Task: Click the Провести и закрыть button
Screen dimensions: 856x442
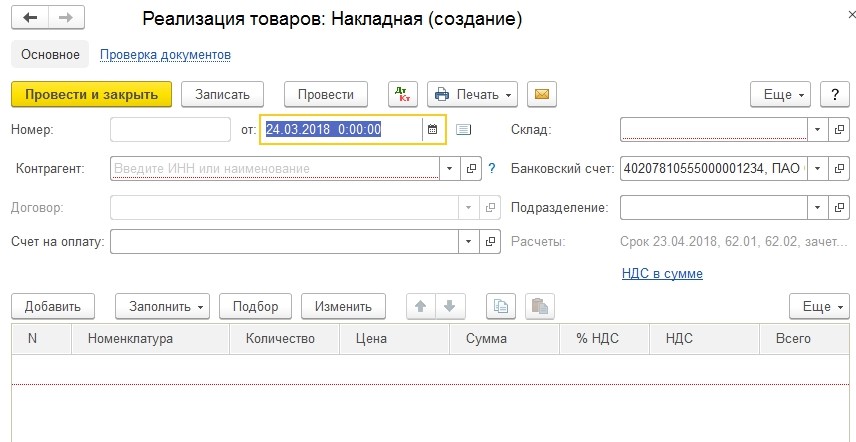Action: pos(91,94)
